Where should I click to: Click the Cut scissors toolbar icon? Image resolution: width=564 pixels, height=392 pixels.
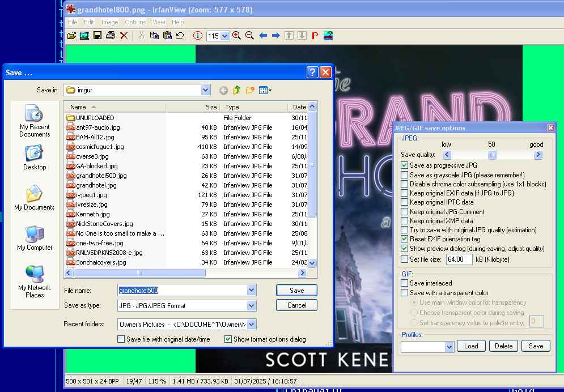click(x=141, y=36)
